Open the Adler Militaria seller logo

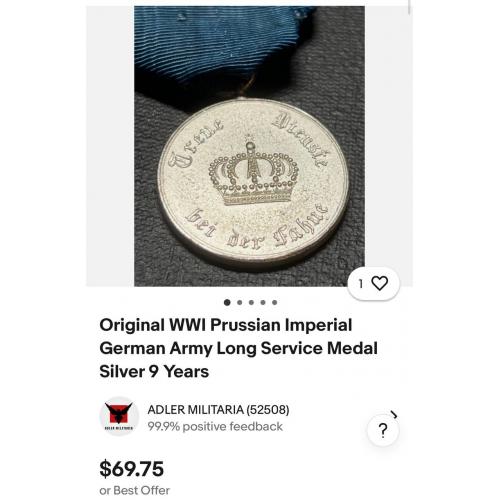click(119, 416)
